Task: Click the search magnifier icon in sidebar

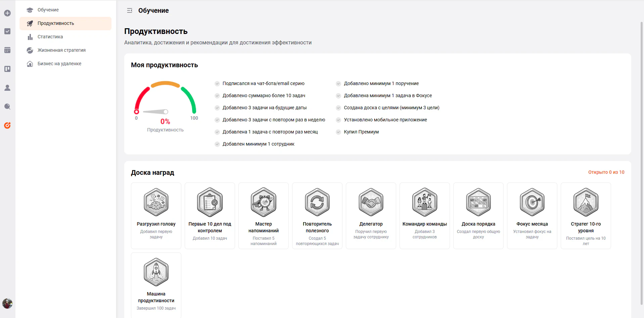Action: [x=7, y=107]
